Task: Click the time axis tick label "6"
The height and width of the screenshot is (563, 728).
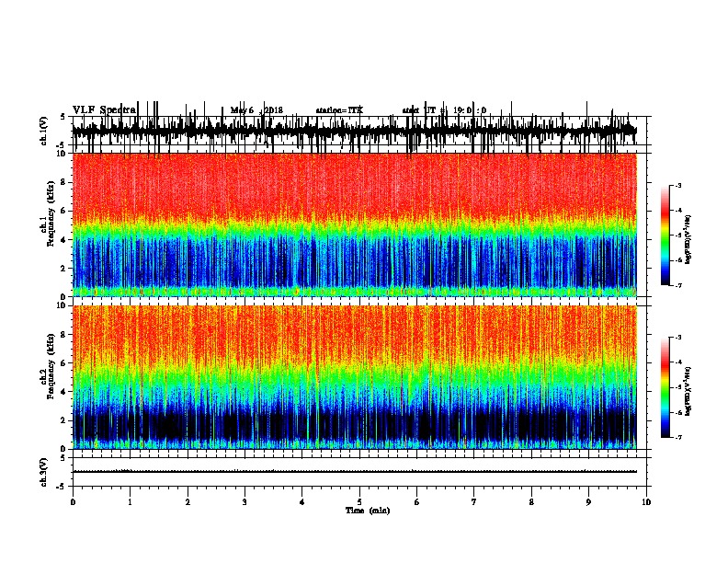Action: pyautogui.click(x=417, y=502)
